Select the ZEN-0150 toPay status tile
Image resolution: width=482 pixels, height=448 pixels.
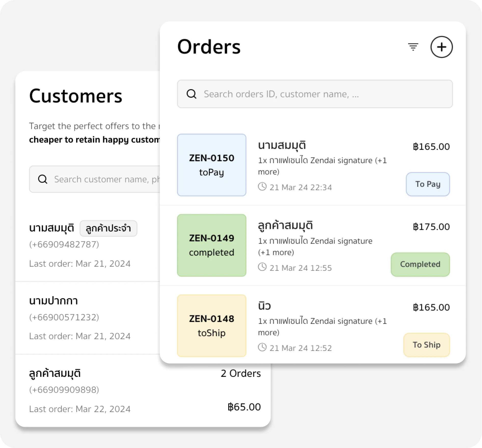pos(211,165)
